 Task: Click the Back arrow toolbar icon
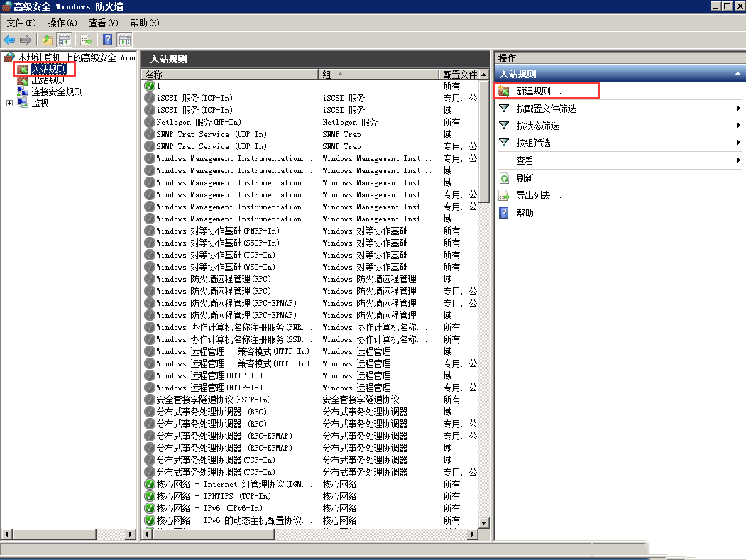point(9,40)
